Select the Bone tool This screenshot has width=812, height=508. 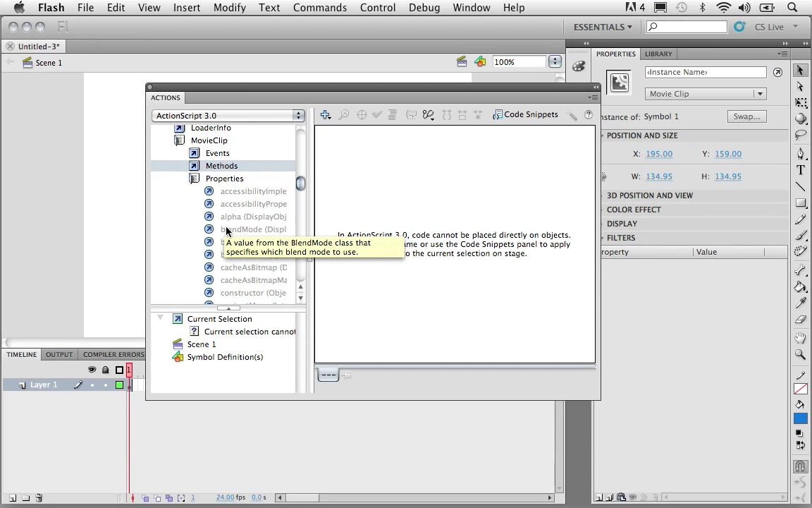(x=800, y=270)
